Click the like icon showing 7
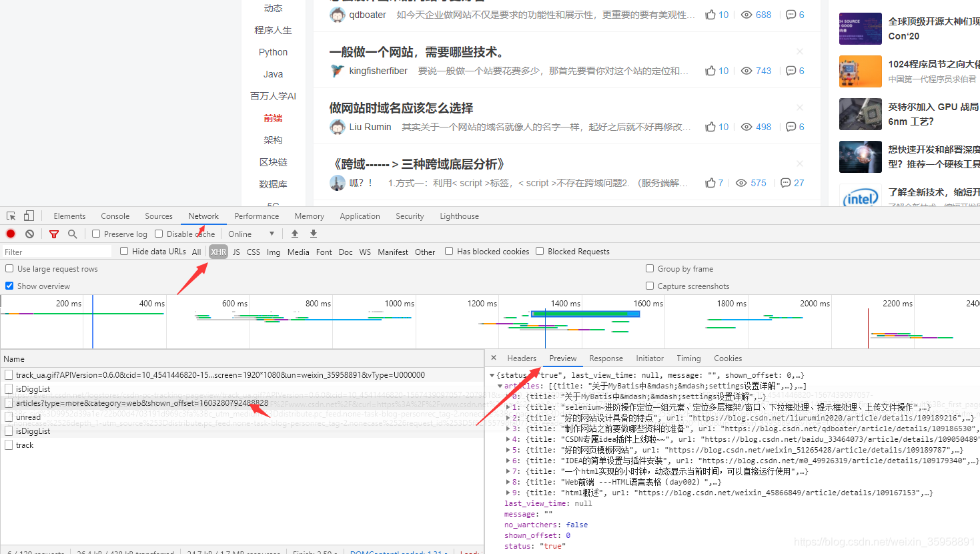The image size is (980, 554). [710, 183]
